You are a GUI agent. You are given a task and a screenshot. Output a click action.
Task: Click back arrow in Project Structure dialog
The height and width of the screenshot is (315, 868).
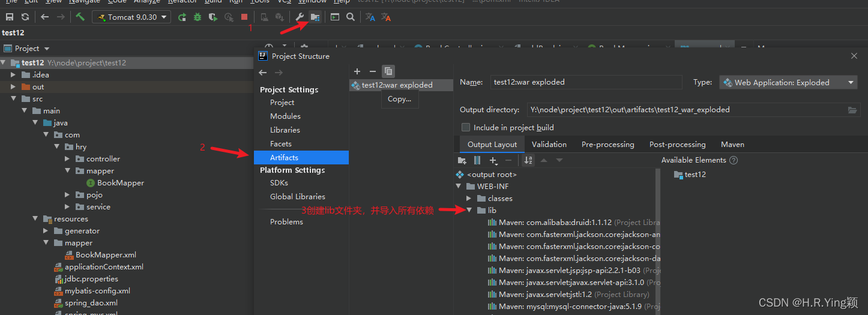point(263,73)
